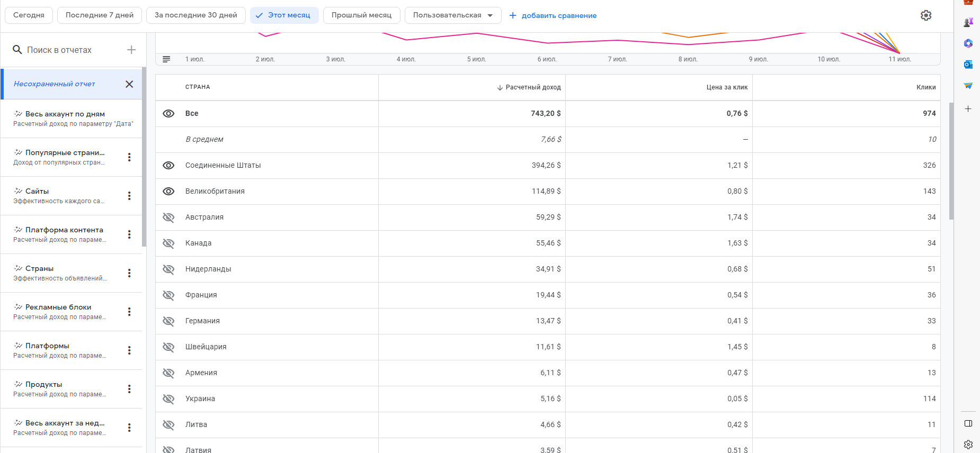This screenshot has width=980, height=453.
Task: Toggle the sidebar panel layout icon
Action: coord(968,423)
